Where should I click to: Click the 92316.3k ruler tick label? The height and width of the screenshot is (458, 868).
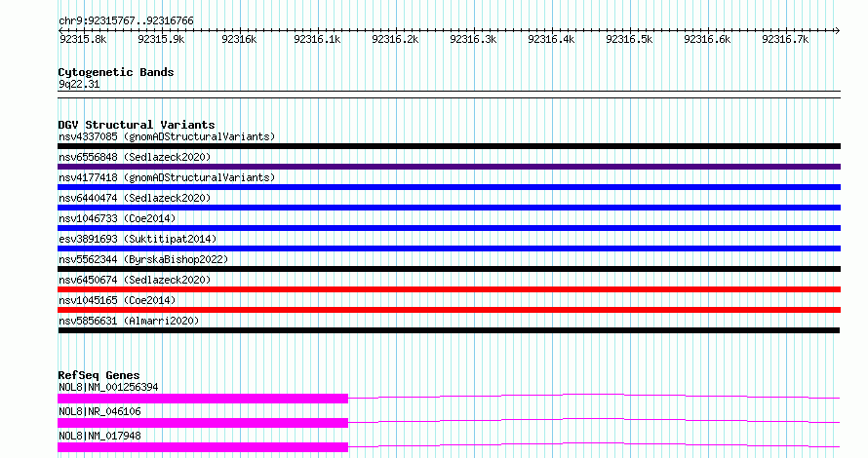coord(473,40)
